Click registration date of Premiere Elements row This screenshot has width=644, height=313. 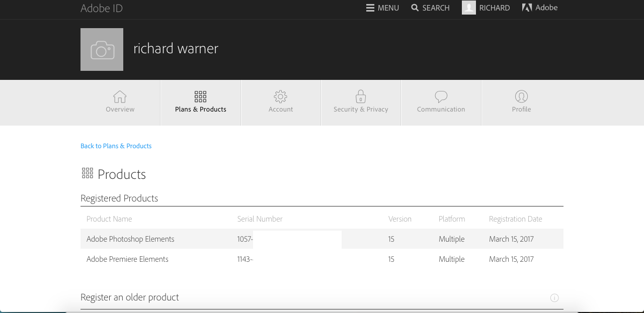pyautogui.click(x=511, y=259)
